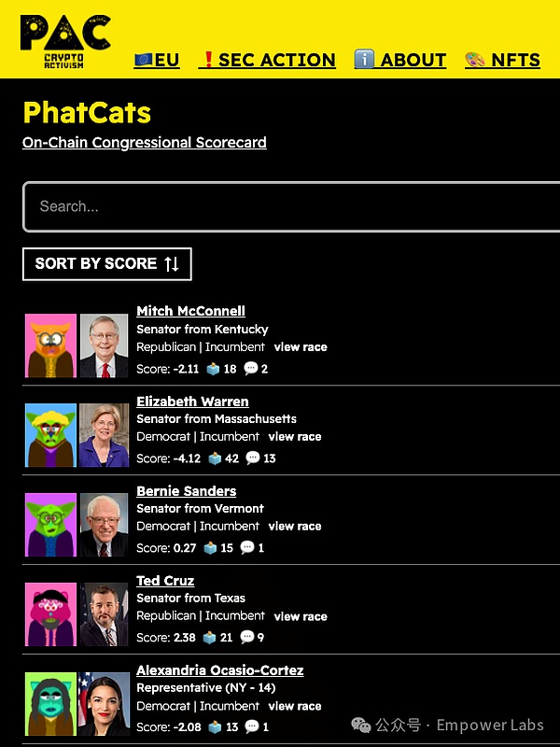Click Mitch McConnell's orange cat NFT avatar
This screenshot has width=560, height=747.
pyautogui.click(x=50, y=345)
